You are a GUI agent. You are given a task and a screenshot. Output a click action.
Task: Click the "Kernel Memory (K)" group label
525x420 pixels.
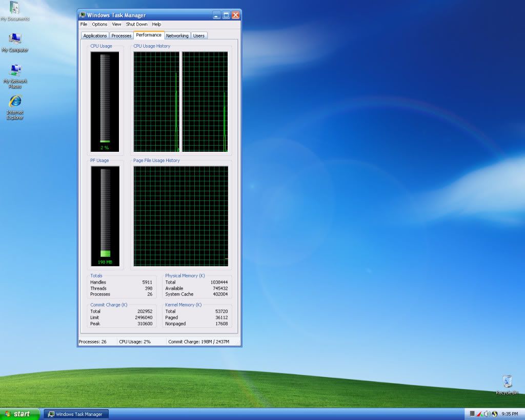(183, 305)
